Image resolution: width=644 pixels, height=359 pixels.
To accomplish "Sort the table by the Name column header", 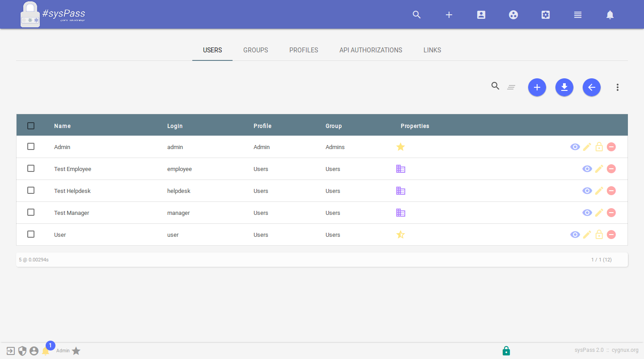I will click(x=63, y=126).
